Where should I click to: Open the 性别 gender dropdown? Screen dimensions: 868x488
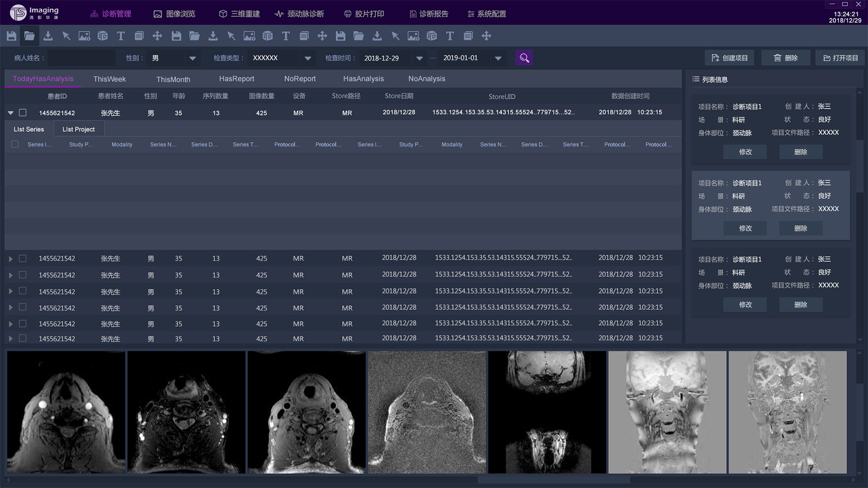coord(192,58)
